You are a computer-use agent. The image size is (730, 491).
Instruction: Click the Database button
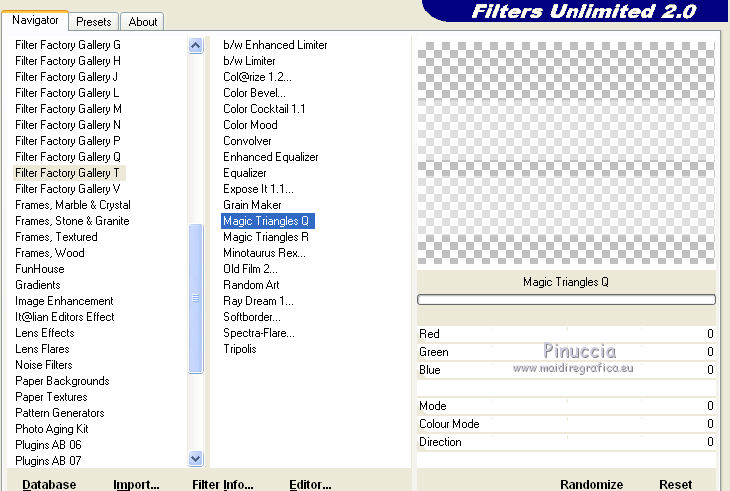click(49, 484)
